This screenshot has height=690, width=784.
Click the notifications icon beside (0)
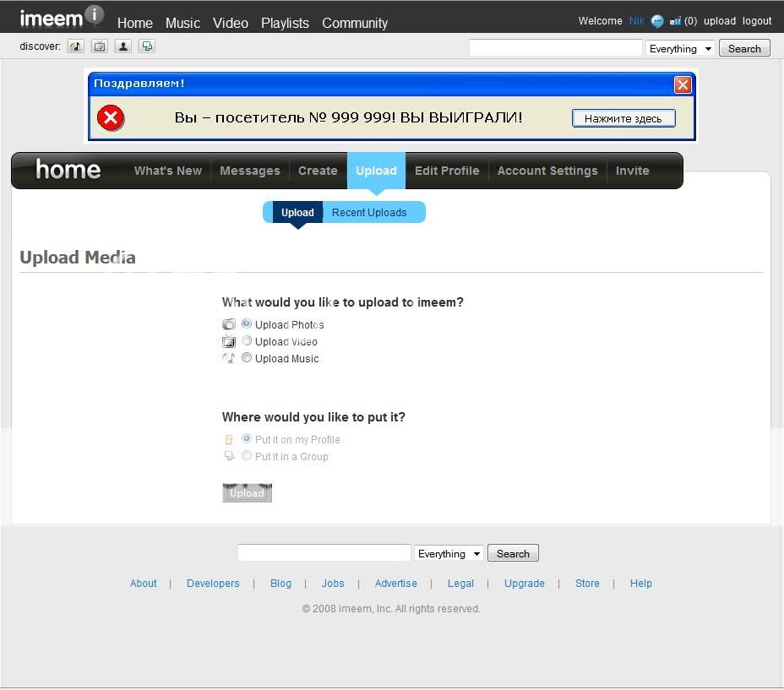click(675, 21)
